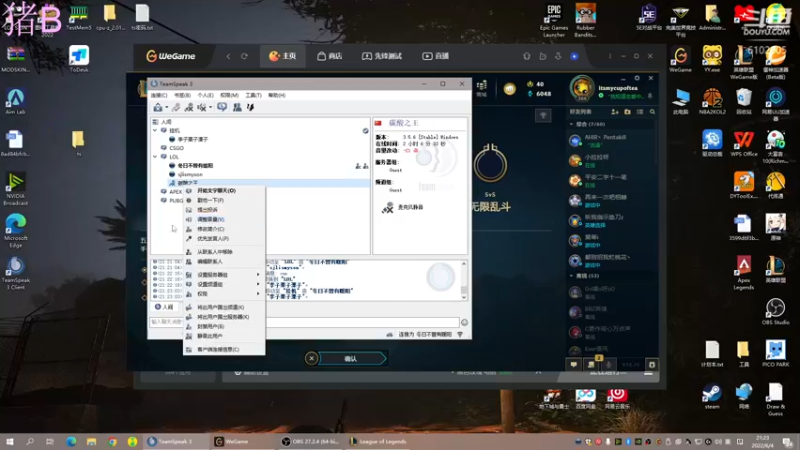Click the TeamSpeak chat message input field

pyautogui.click(x=304, y=322)
